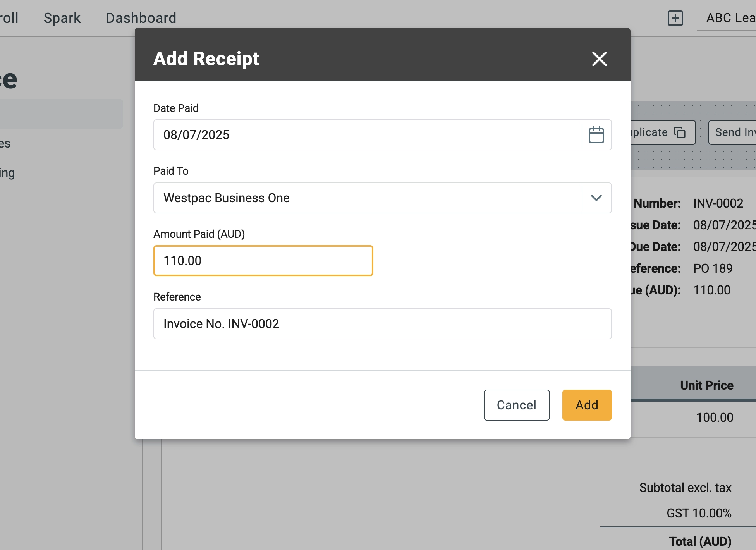Open the Date Paid calendar picker icon
Screen dimensions: 756x550
596,135
